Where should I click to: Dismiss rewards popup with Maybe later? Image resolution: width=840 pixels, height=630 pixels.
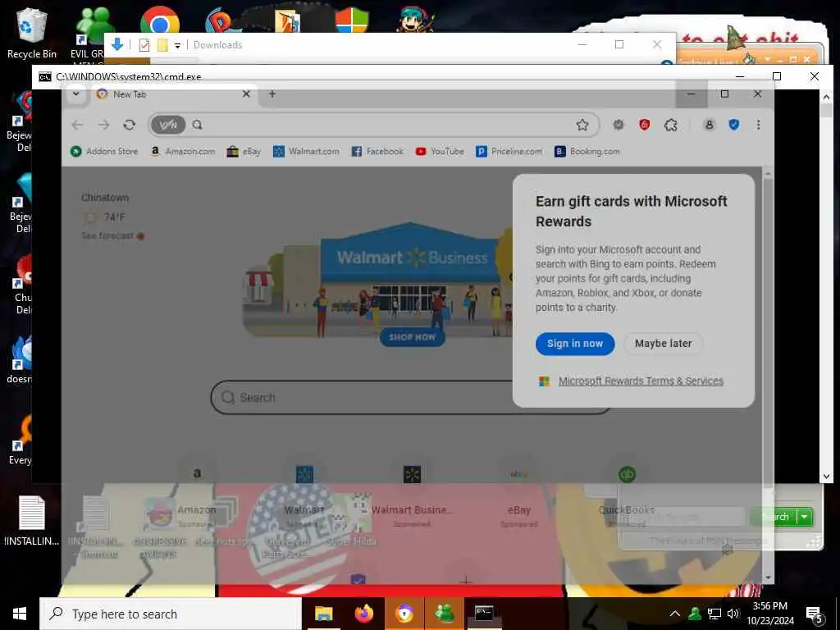(x=663, y=344)
